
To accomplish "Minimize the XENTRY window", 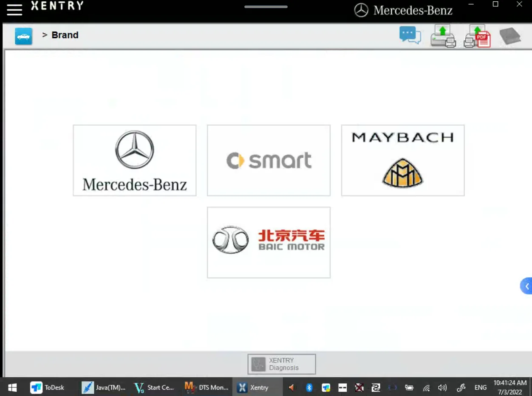I will (x=471, y=4).
